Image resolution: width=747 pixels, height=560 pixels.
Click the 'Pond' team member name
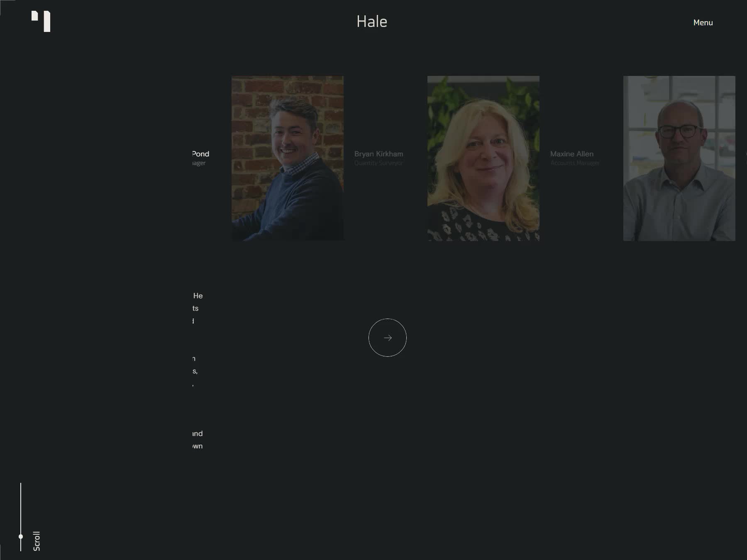200,153
